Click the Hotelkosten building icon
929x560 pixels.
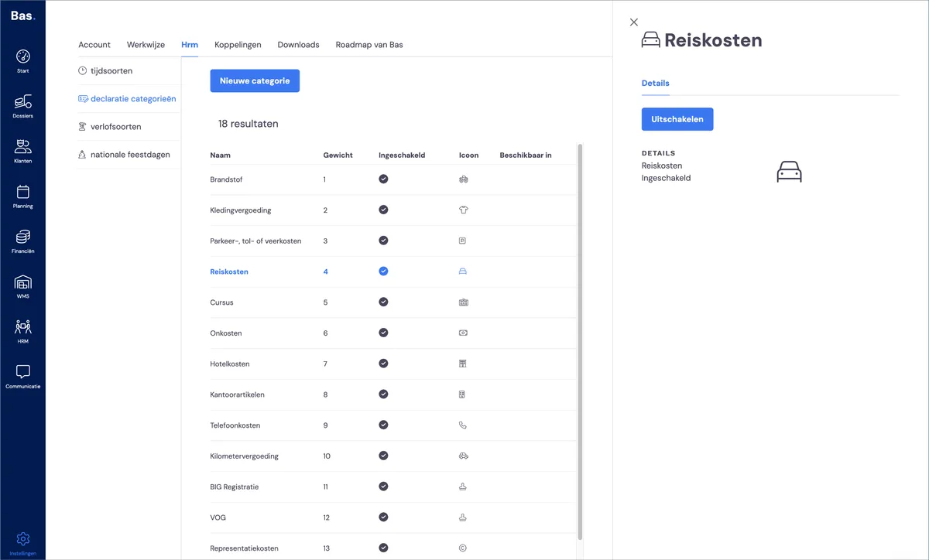pos(462,364)
